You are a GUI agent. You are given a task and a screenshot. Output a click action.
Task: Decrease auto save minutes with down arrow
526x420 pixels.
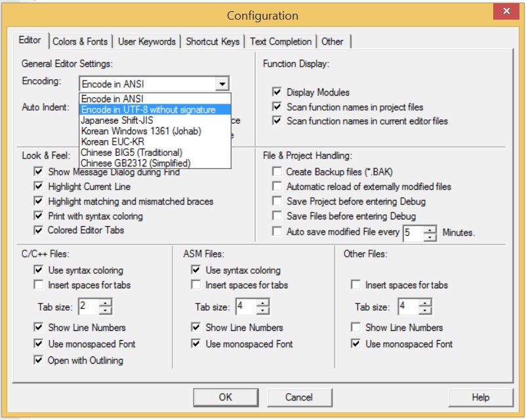tap(430, 237)
